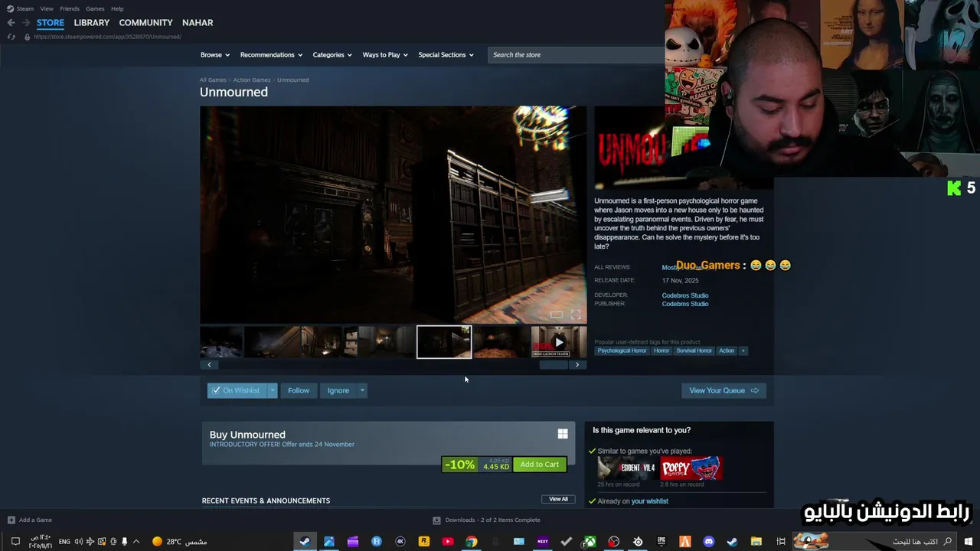Click the volume icon in system tray

[78, 542]
